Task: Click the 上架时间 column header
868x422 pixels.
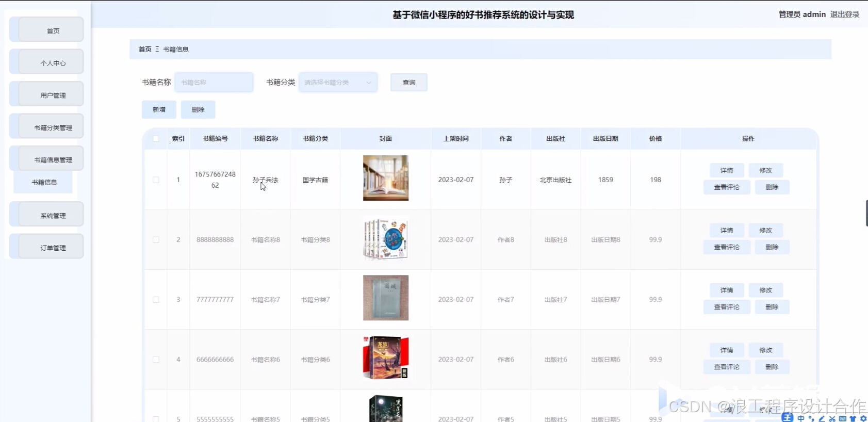Action: tap(456, 139)
